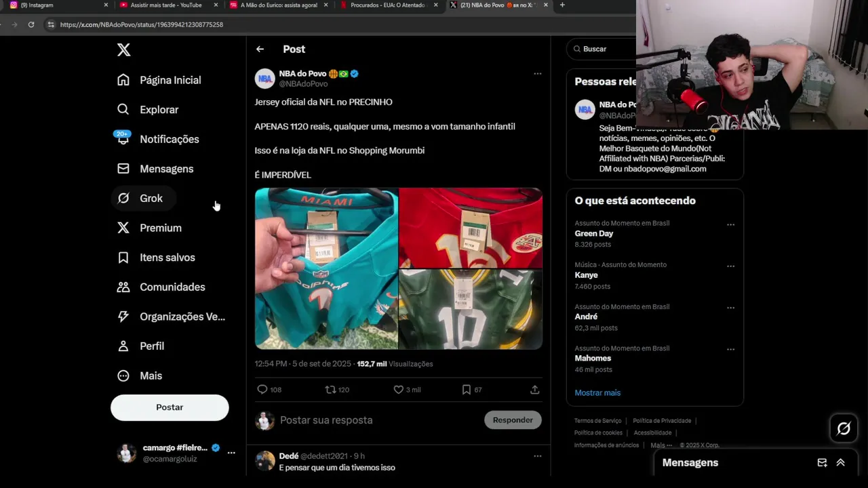The height and width of the screenshot is (488, 868).
Task: Click Mostrar mais under trends
Action: pyautogui.click(x=597, y=393)
